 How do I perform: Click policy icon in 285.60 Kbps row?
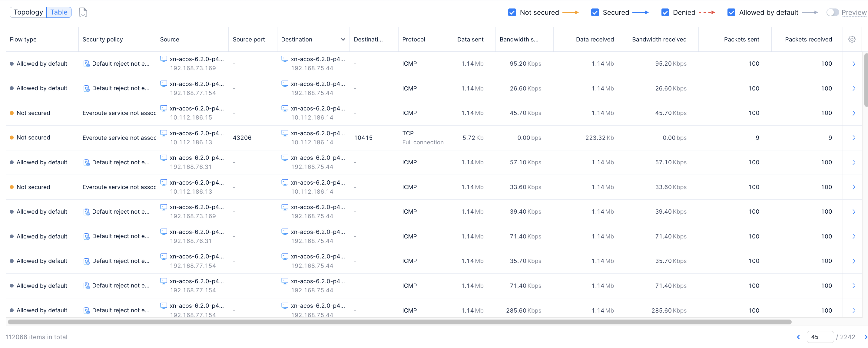tap(86, 310)
